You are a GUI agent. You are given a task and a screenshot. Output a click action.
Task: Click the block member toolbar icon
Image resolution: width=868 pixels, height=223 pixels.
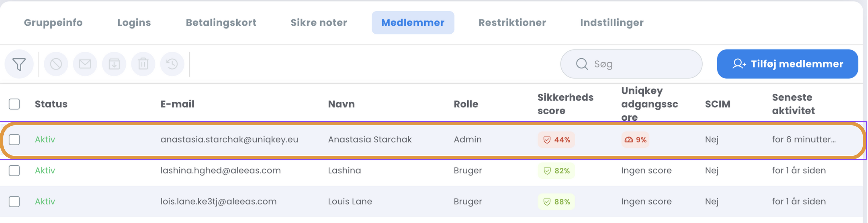click(56, 64)
